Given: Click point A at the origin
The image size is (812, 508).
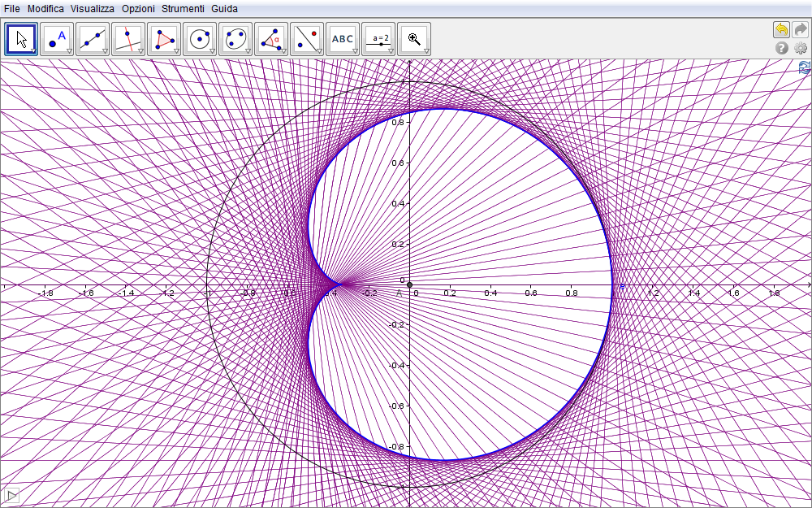Looking at the screenshot, I should [409, 284].
